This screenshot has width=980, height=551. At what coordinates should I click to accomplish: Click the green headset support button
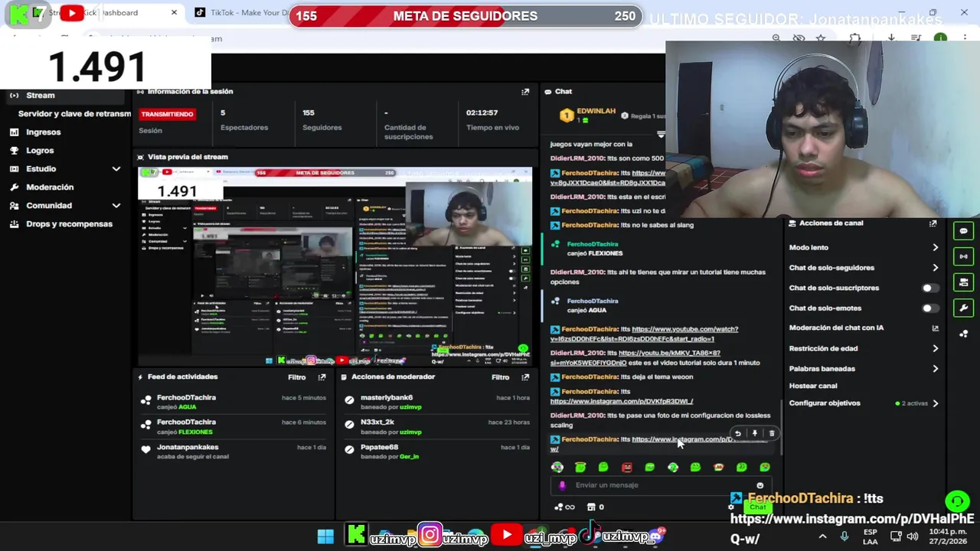pyautogui.click(x=957, y=502)
